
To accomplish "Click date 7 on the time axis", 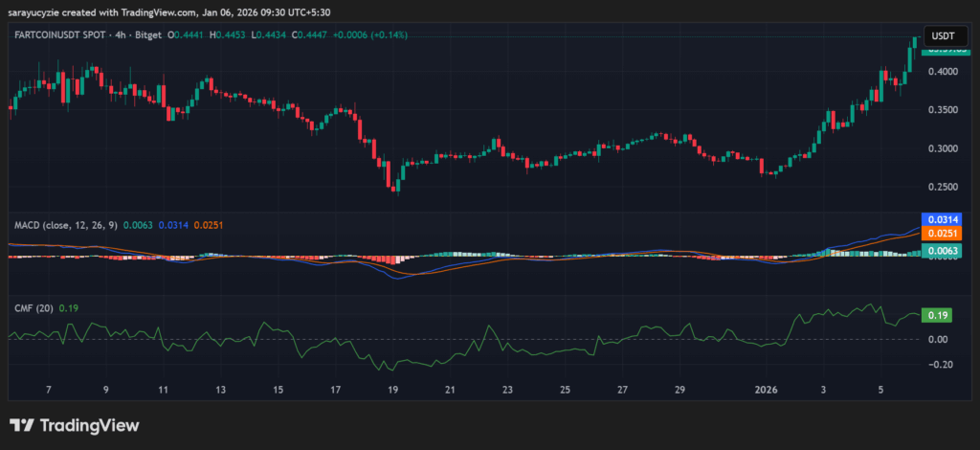I will (48, 390).
